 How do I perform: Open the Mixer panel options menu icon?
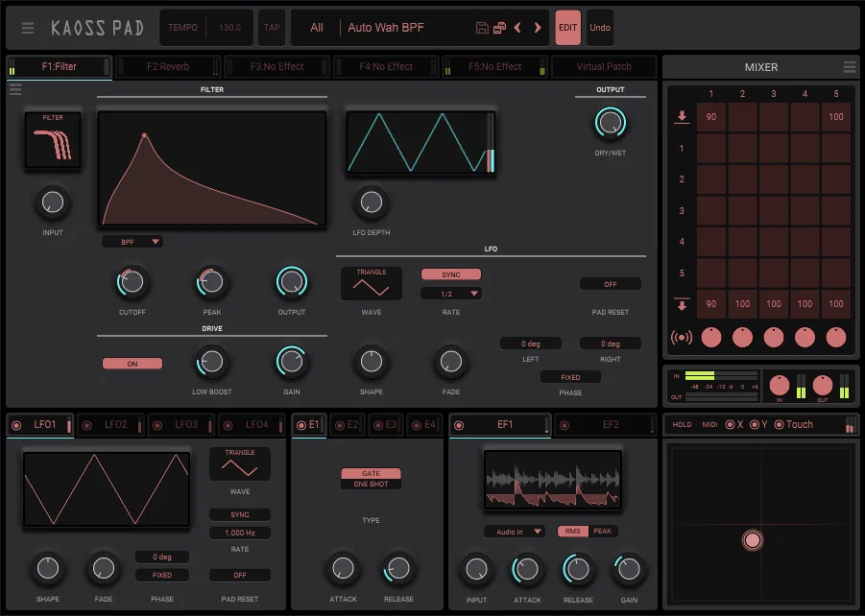pyautogui.click(x=849, y=67)
